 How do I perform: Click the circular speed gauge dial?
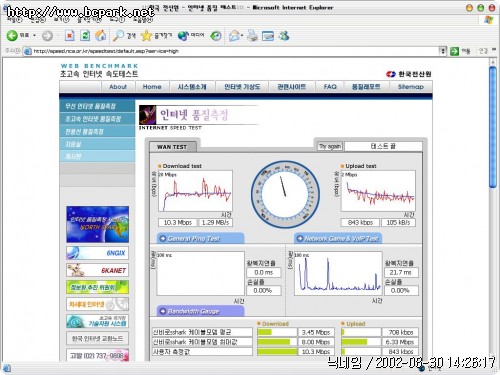click(x=285, y=195)
